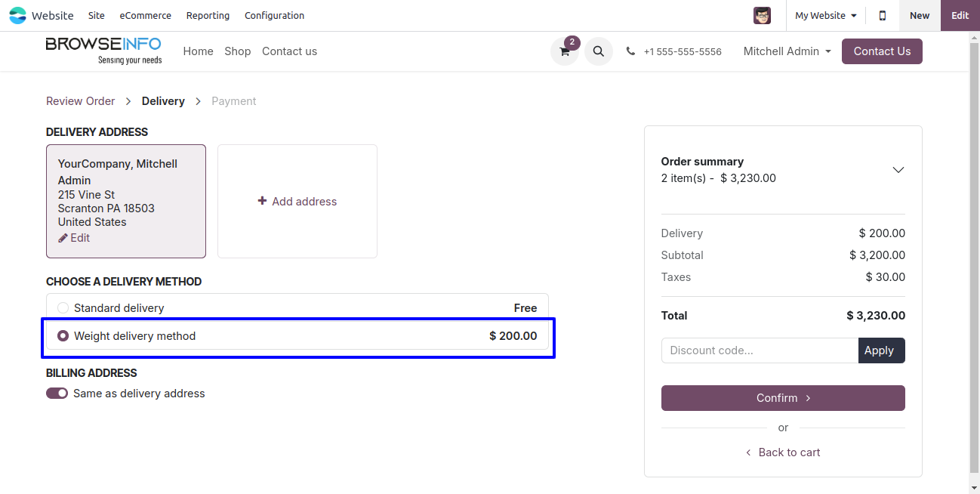Expand the Order summary chevron
This screenshot has width=980, height=494.
[x=898, y=170]
